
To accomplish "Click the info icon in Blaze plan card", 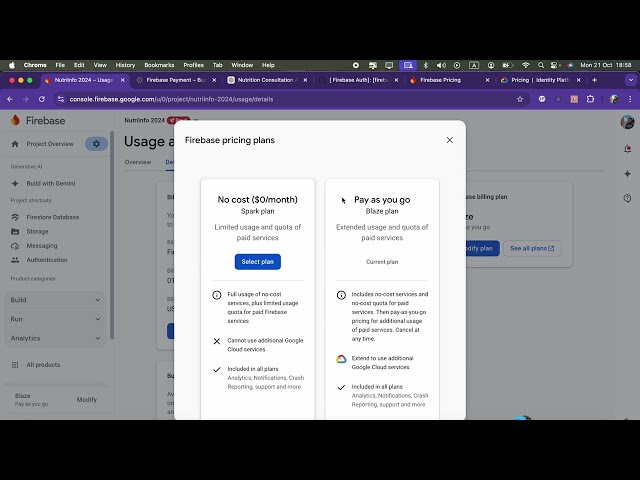I will (341, 295).
